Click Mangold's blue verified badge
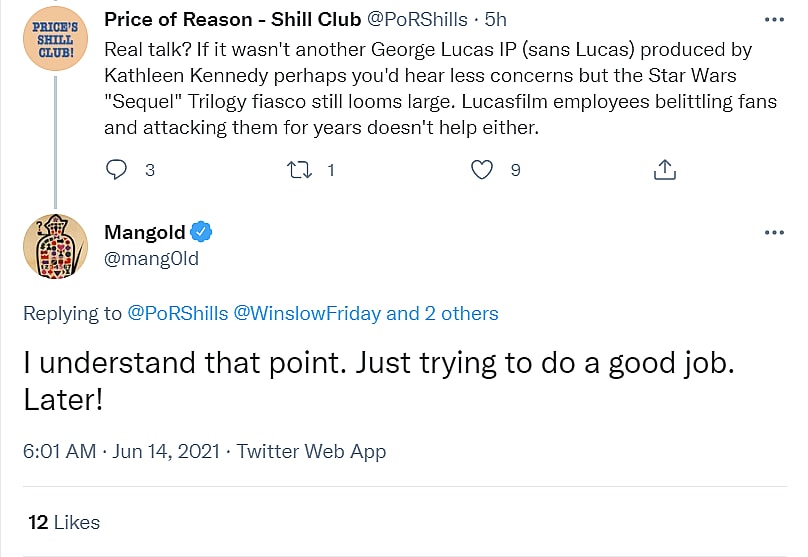 click(x=202, y=232)
